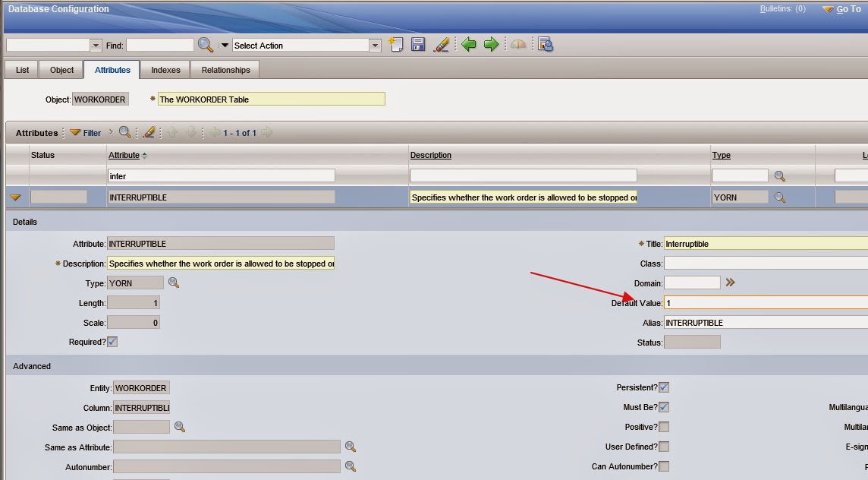Open the Type filter lookup magnifier
868x480 pixels.
coord(780,176)
